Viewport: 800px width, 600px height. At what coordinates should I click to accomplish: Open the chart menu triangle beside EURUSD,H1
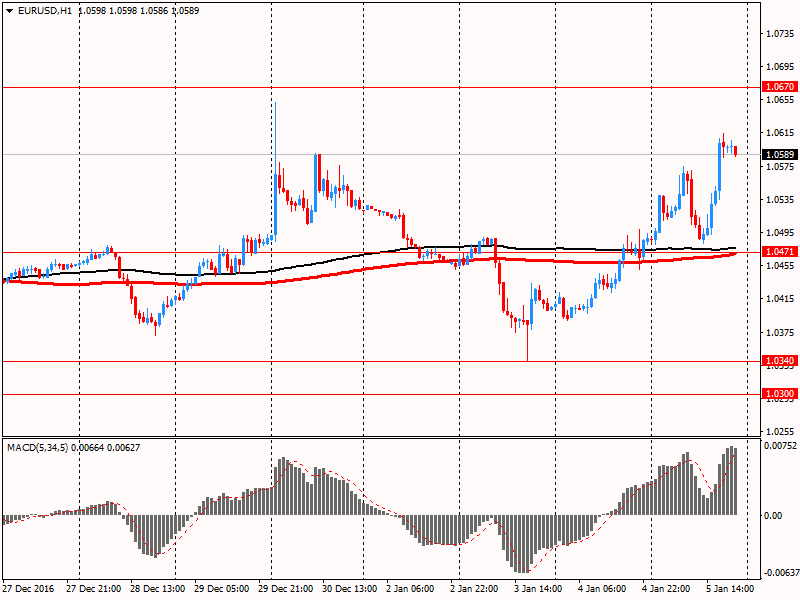(9, 11)
